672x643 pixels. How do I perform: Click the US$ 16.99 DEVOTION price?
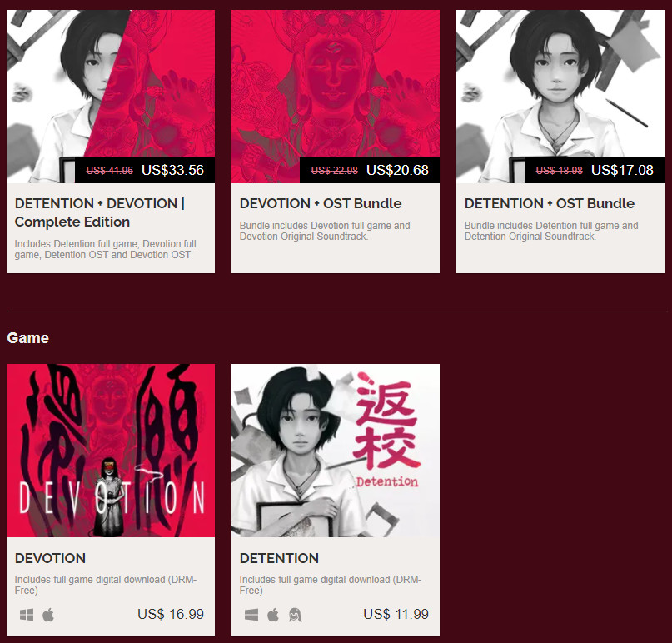point(171,614)
